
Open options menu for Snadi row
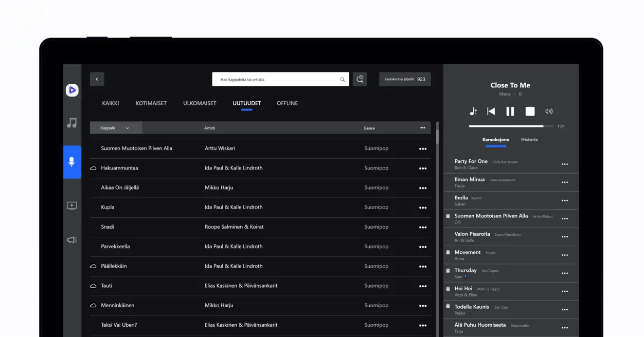423,227
